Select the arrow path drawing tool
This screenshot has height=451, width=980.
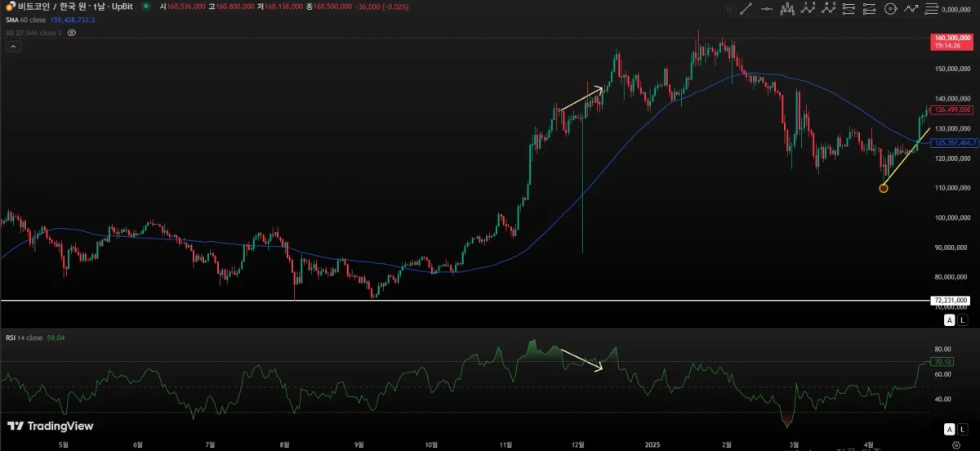click(911, 9)
